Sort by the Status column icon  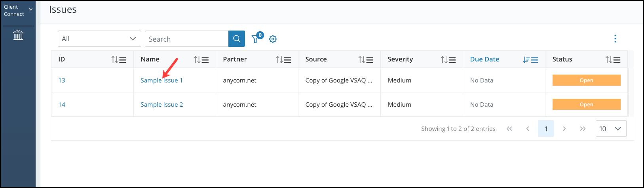click(x=613, y=59)
